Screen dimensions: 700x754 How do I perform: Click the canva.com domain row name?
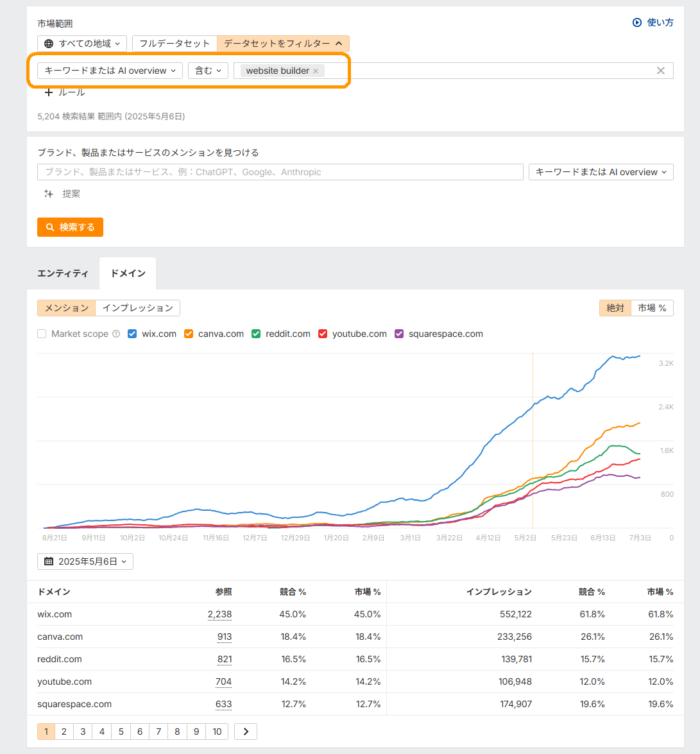click(60, 637)
